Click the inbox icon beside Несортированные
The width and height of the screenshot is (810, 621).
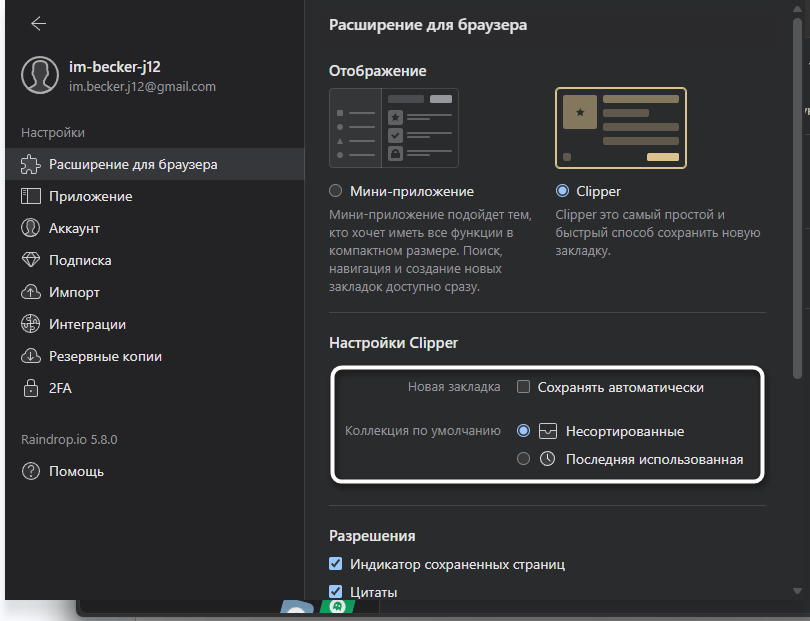548,431
